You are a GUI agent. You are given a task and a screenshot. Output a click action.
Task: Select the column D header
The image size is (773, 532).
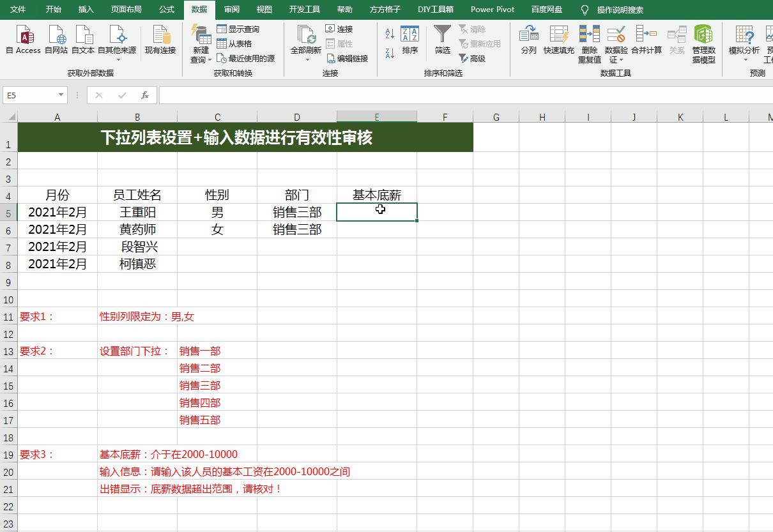click(x=297, y=117)
